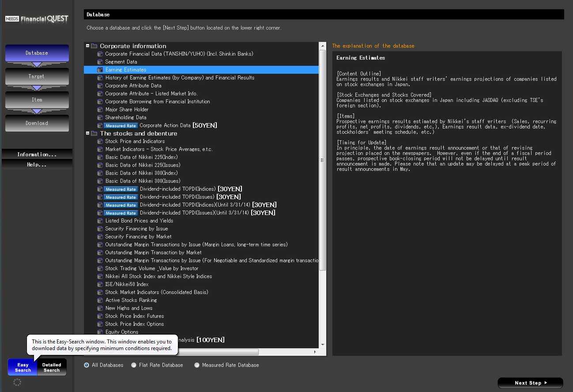Select the Flat Rate Database radio button
573x392 pixels.
coord(134,365)
